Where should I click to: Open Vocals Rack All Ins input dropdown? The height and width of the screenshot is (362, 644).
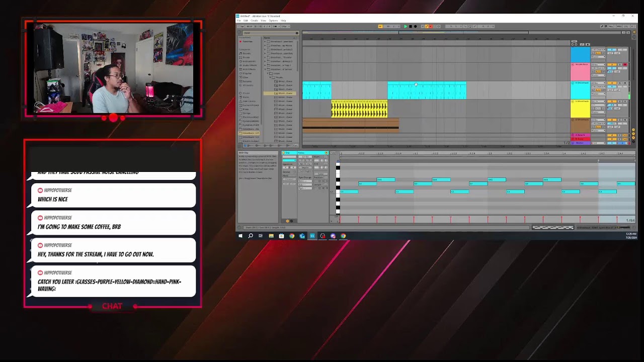598,64
